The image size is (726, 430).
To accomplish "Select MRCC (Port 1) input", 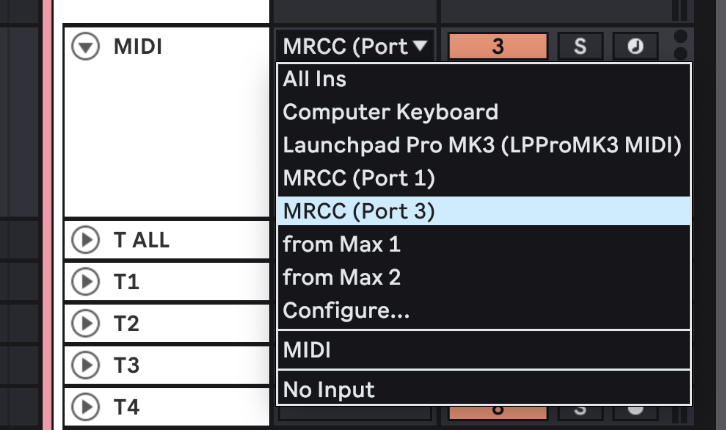I will tap(359, 178).
